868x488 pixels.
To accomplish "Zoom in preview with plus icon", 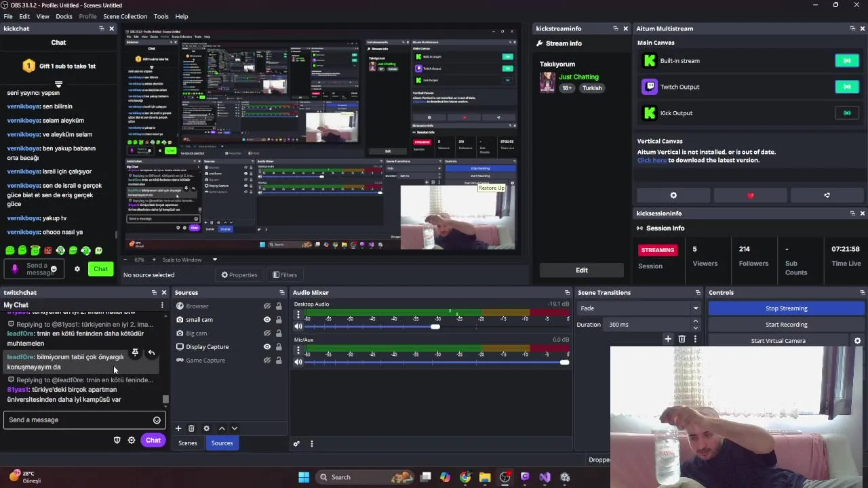I will click(154, 260).
